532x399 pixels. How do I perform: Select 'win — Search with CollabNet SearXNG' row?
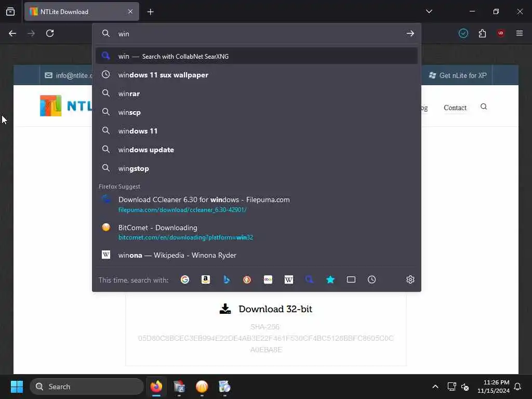coord(257,56)
